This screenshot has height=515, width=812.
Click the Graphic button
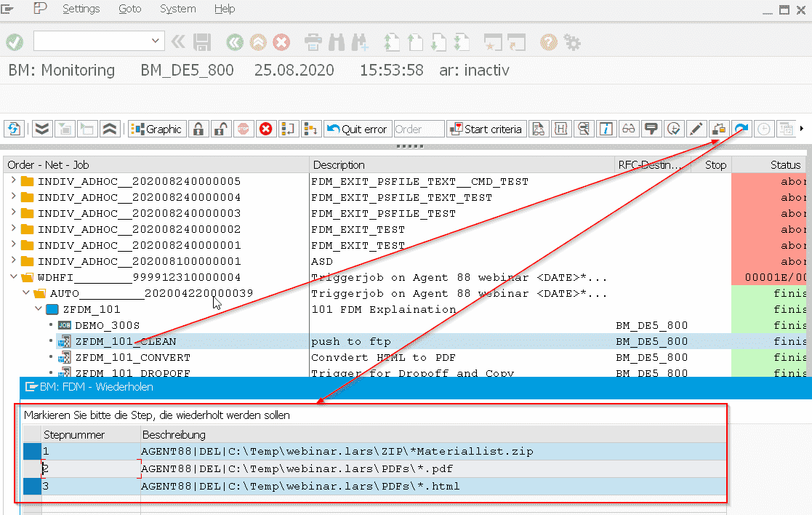pos(157,129)
